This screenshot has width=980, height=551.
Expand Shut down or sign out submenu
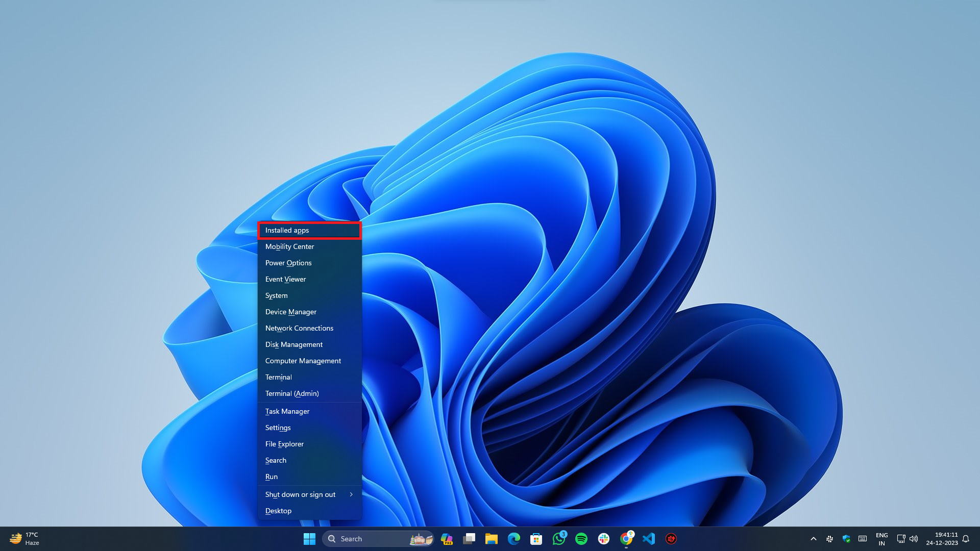click(x=309, y=494)
